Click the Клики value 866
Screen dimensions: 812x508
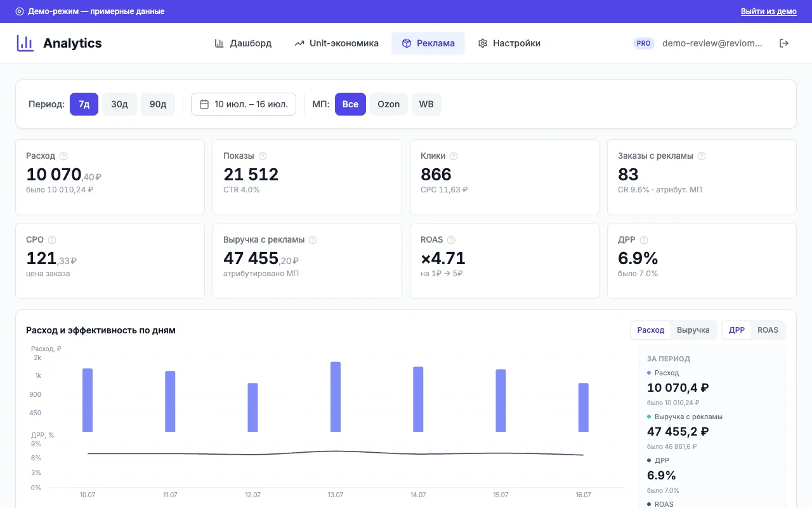coord(436,175)
